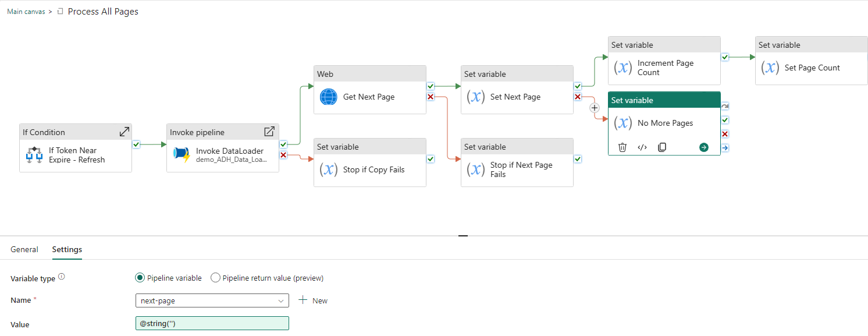
Task: View code for No More Pages activity
Action: 642,147
